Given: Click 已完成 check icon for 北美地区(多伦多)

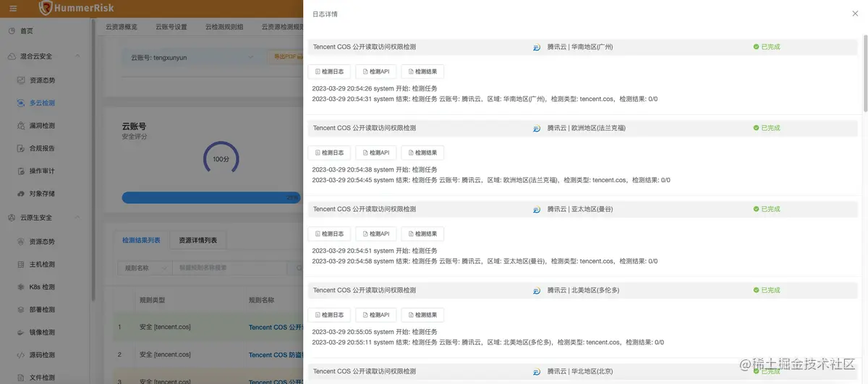Looking at the screenshot, I should click(x=756, y=290).
